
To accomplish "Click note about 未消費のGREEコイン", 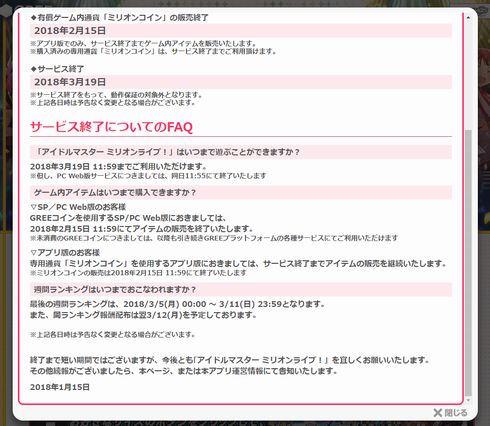I will click(214, 238).
